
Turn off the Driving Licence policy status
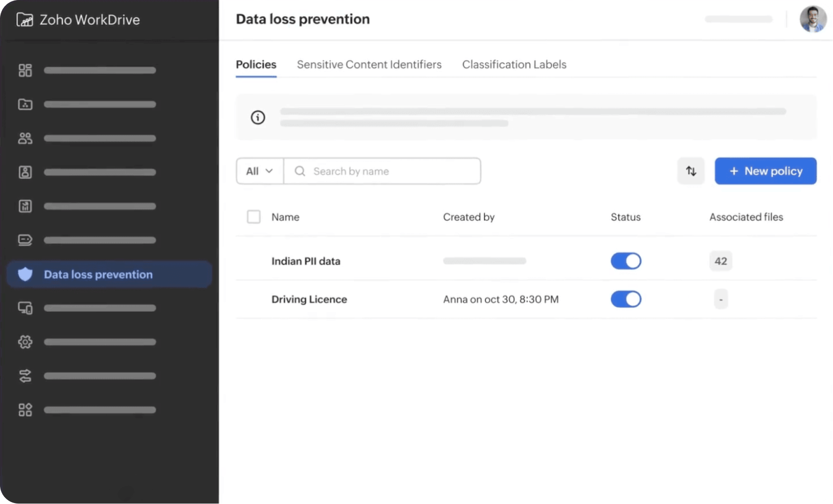[626, 299]
